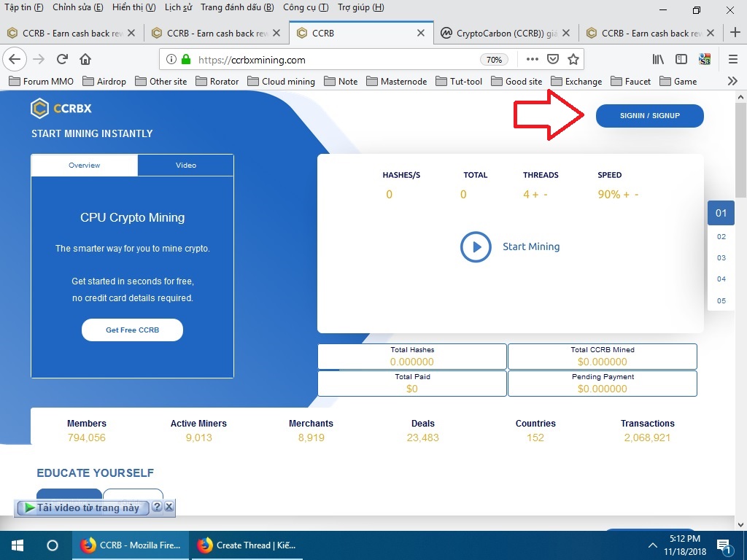Increase speed with plus next to 90%
This screenshot has width=747, height=560.
[626, 194]
